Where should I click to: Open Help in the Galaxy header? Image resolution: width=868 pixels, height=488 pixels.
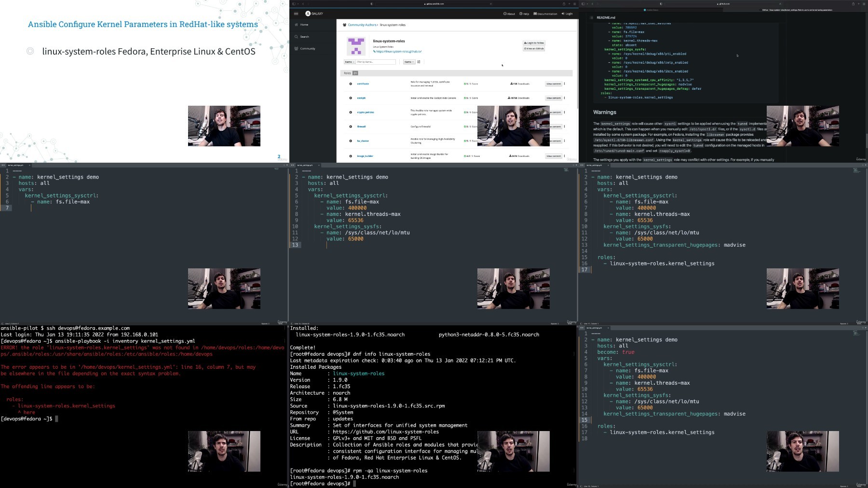pos(524,14)
